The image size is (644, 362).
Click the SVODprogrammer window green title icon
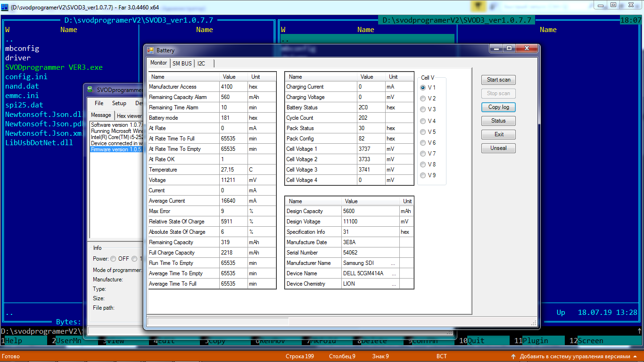(90, 90)
